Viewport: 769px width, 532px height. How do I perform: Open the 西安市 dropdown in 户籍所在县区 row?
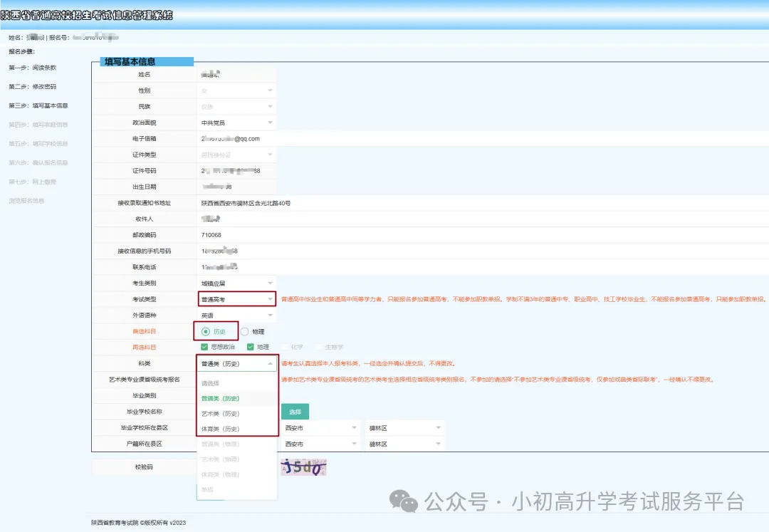(x=320, y=444)
